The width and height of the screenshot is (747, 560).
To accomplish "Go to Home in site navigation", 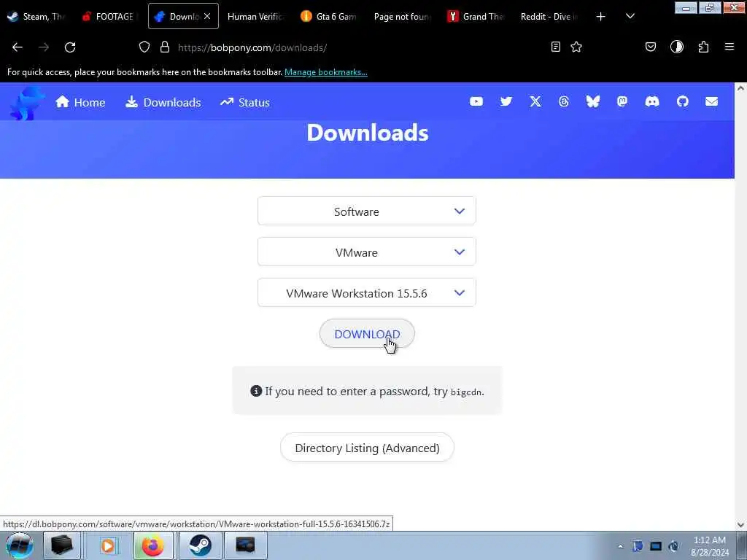I will pyautogui.click(x=80, y=102).
